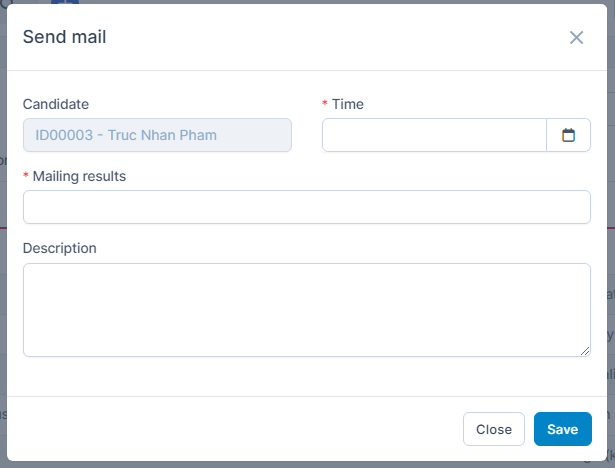Click the Description textarea resize handle
Viewport: 615px width, 468px height.
tap(585, 351)
